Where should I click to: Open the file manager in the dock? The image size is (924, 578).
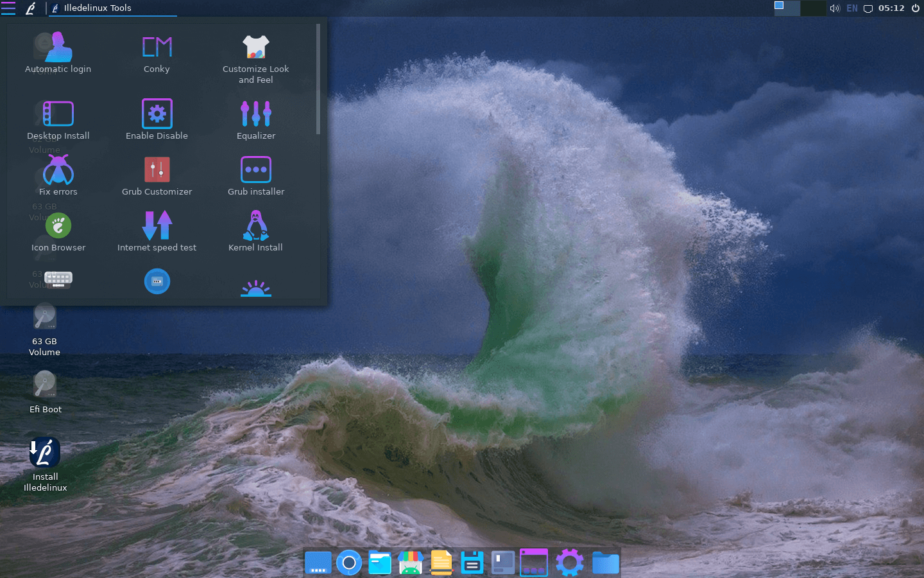coord(380,563)
